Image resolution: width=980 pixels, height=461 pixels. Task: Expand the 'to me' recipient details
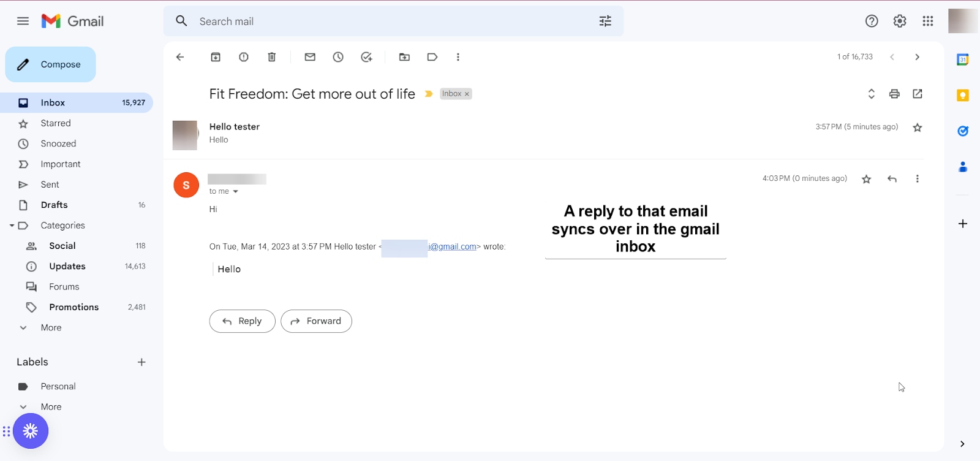235,192
